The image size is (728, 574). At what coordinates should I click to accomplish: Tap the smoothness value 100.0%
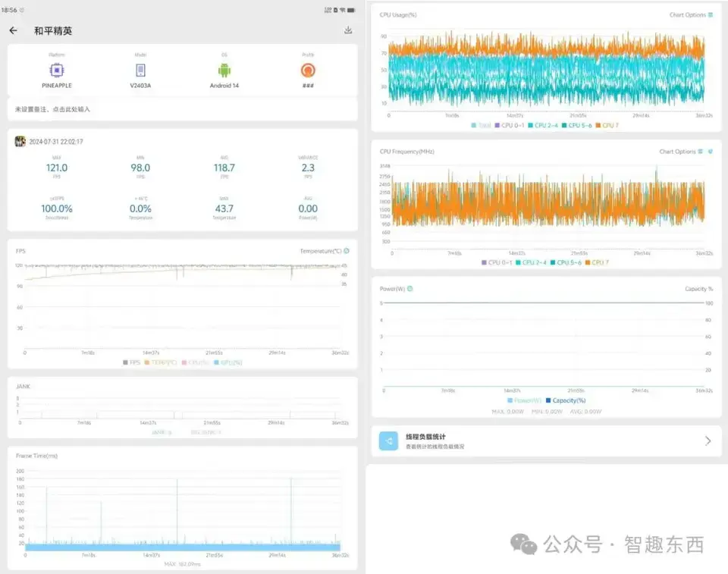[x=57, y=209]
